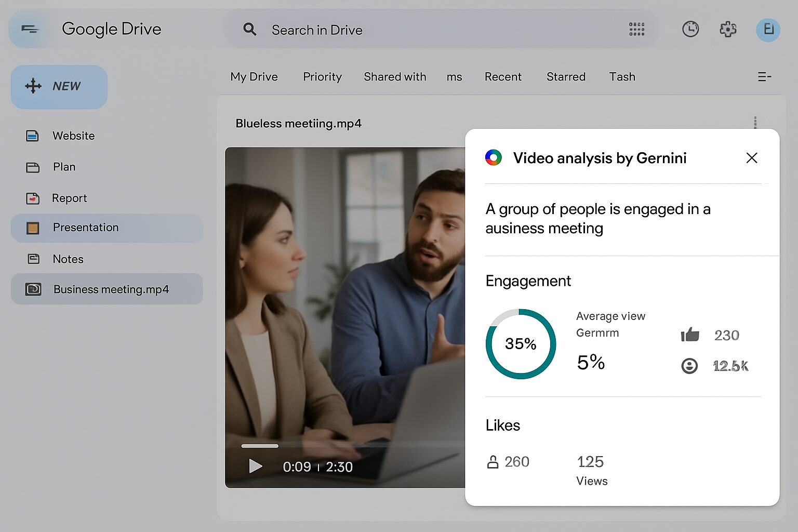Open the video's more options menu
Screen dimensions: 798x532
coord(755,123)
